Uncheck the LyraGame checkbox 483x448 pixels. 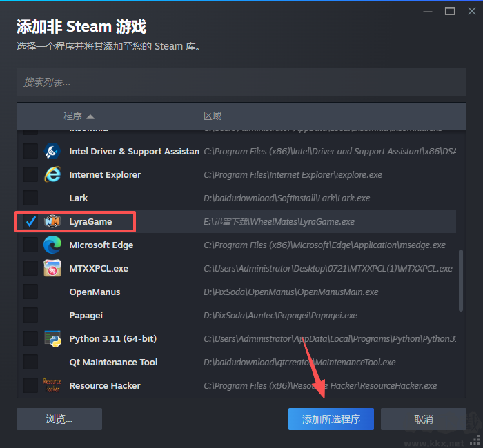(30, 221)
